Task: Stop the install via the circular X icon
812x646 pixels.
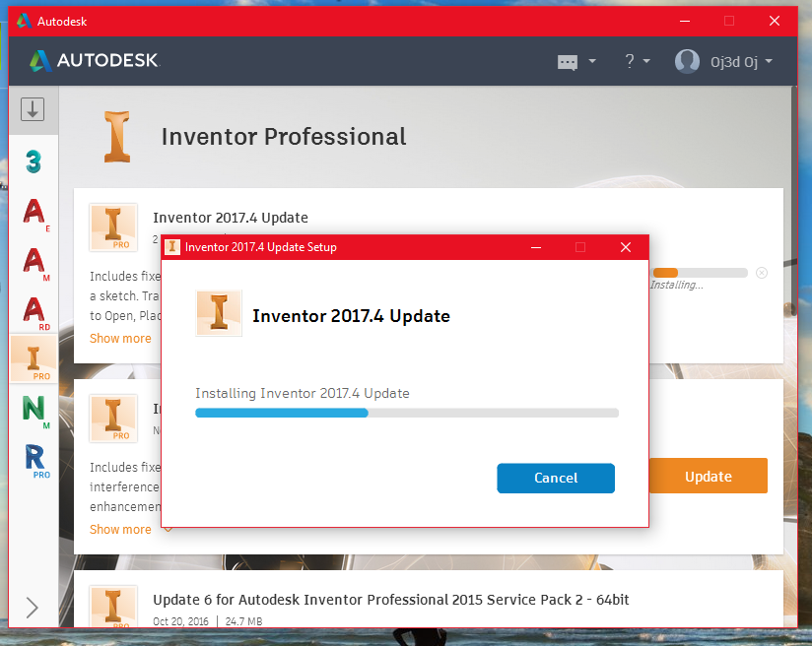Action: point(761,273)
